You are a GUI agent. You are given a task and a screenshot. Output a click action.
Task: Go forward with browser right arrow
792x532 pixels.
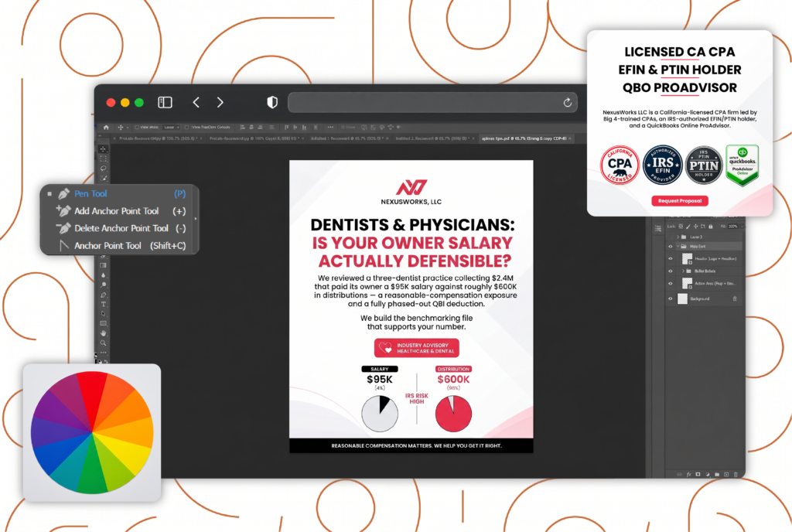(220, 103)
